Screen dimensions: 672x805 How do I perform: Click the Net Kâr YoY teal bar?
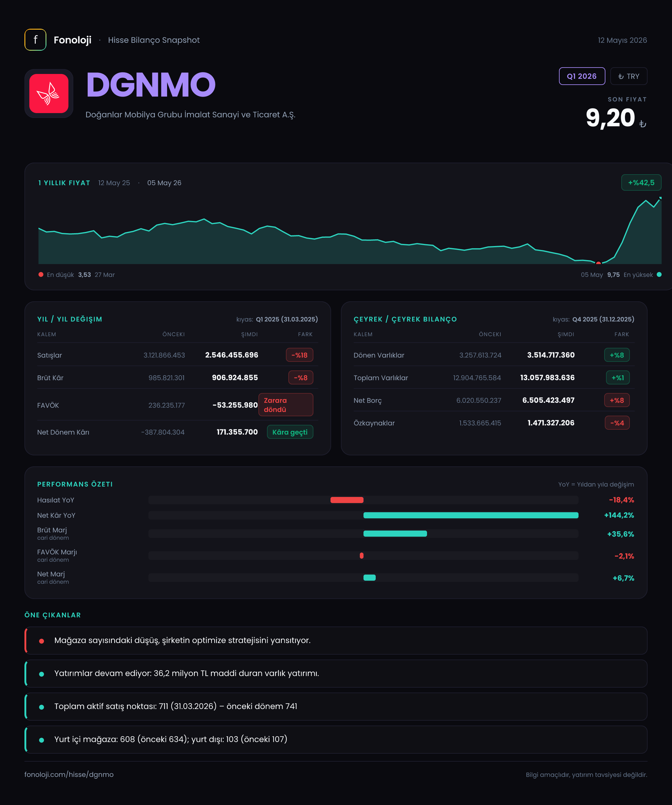point(471,515)
